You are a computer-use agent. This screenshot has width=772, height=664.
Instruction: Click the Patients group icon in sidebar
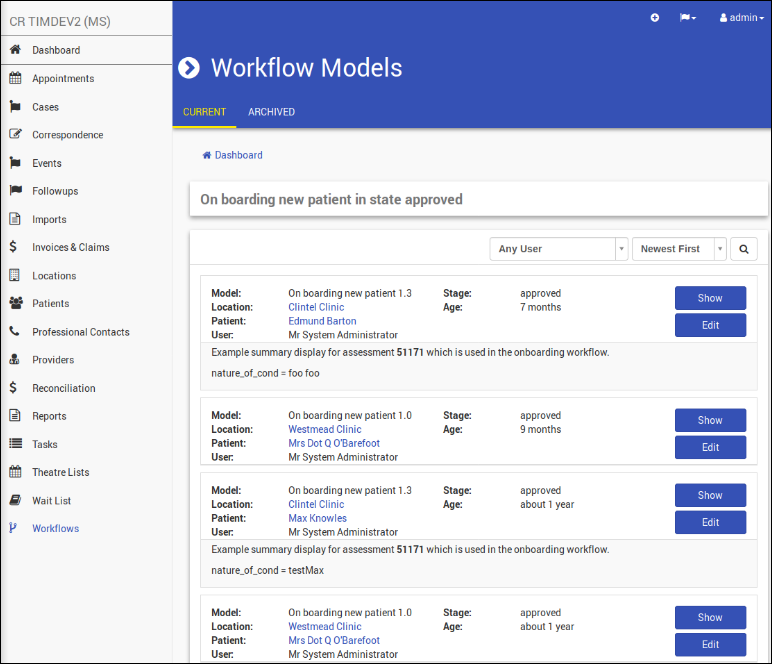[15, 303]
